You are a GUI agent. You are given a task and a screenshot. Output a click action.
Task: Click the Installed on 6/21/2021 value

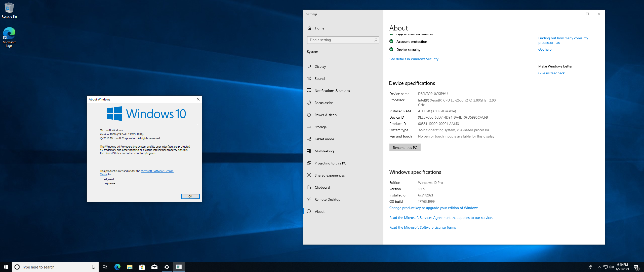click(x=425, y=195)
